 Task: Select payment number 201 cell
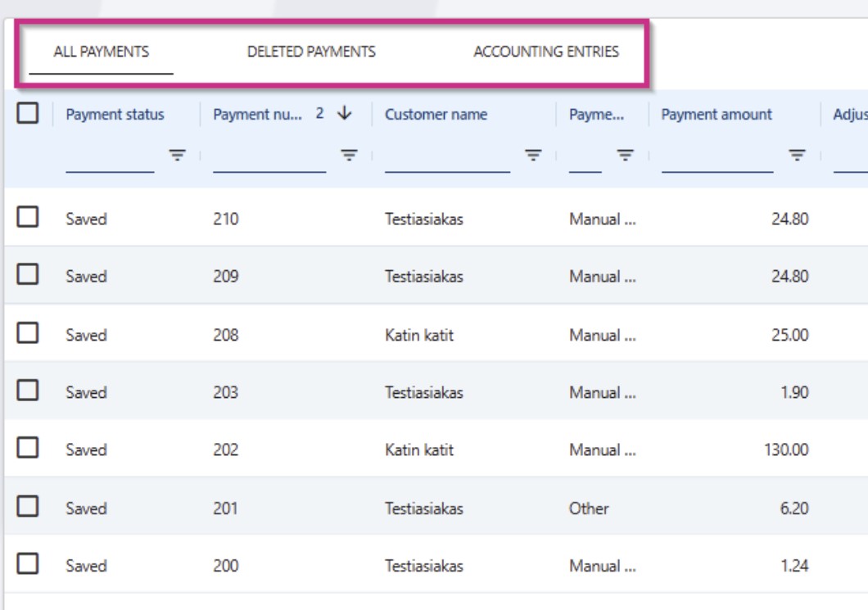[225, 508]
